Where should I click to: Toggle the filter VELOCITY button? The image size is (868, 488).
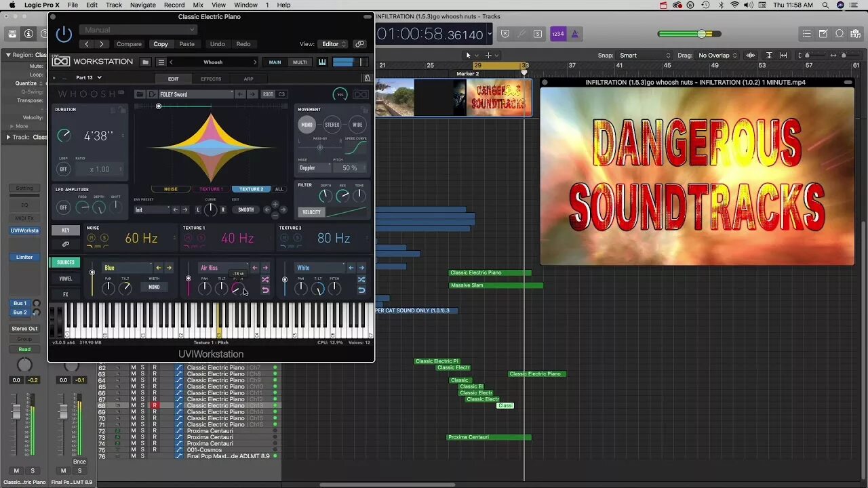311,212
